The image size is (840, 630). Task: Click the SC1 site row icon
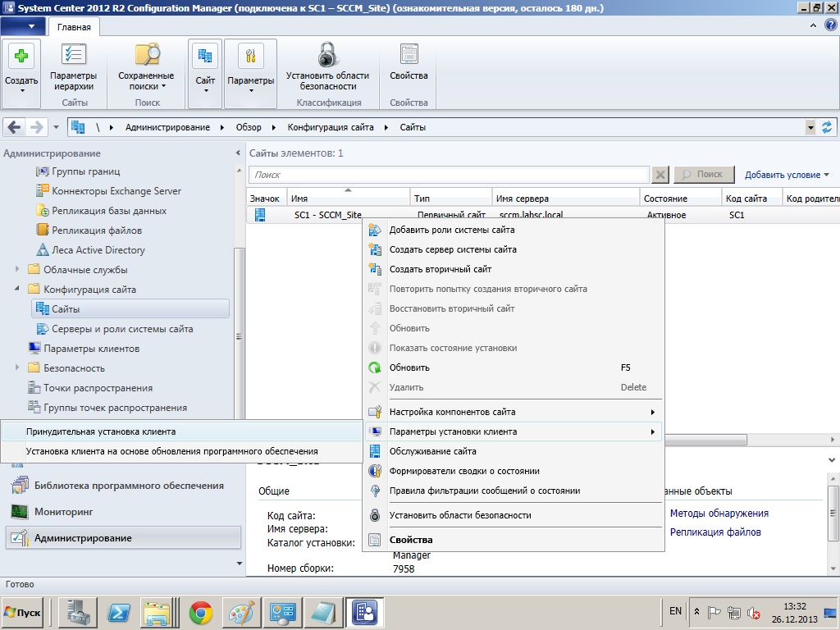(260, 215)
